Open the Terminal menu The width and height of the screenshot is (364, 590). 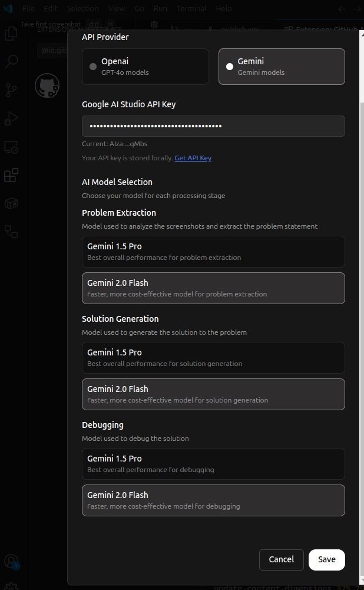point(191,8)
